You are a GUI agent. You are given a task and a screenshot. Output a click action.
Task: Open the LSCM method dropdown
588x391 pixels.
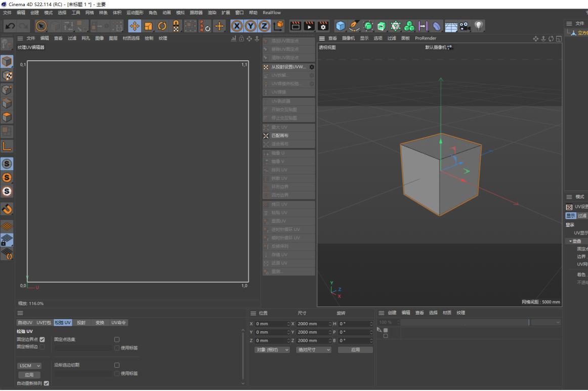(29, 366)
